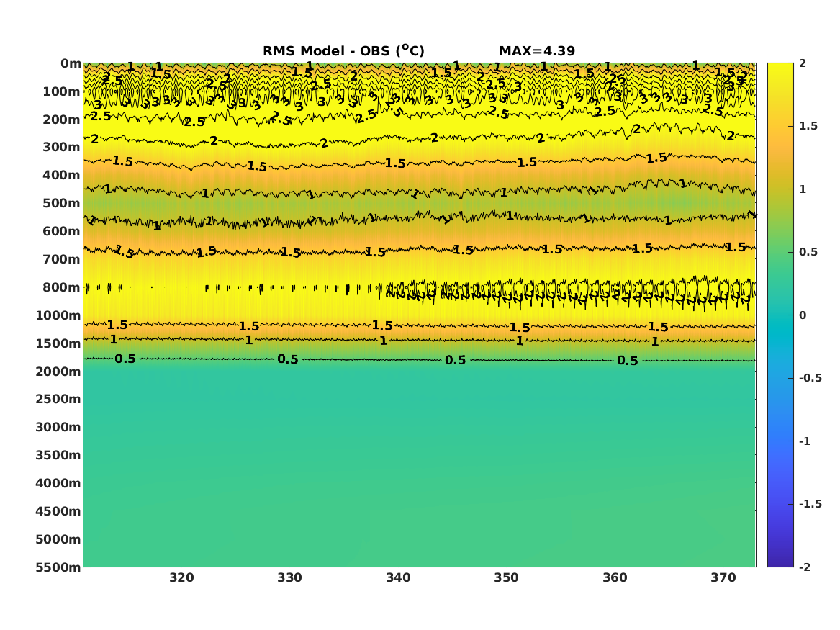This screenshot has width=840, height=630.
Task: Click the colorbar tick label '2' at top
Action: (x=803, y=63)
